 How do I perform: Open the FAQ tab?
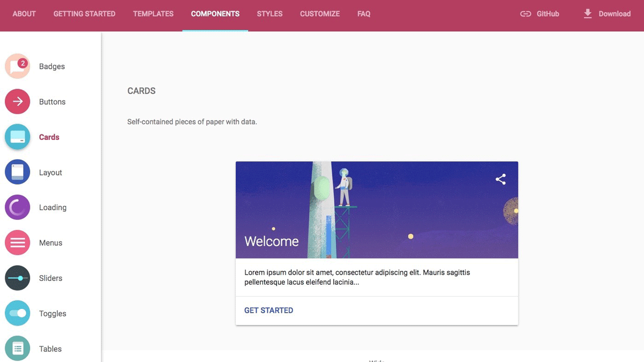[364, 14]
